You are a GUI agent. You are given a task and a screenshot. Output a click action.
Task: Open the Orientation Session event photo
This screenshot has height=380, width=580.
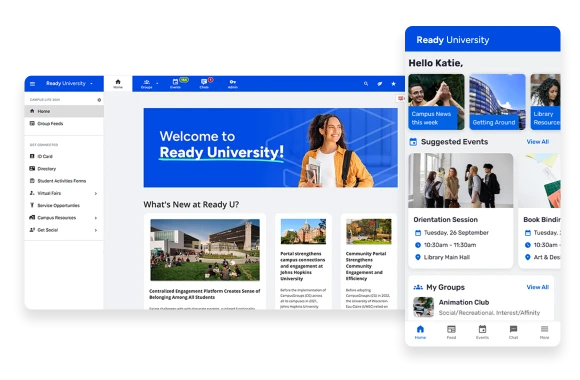(461, 181)
